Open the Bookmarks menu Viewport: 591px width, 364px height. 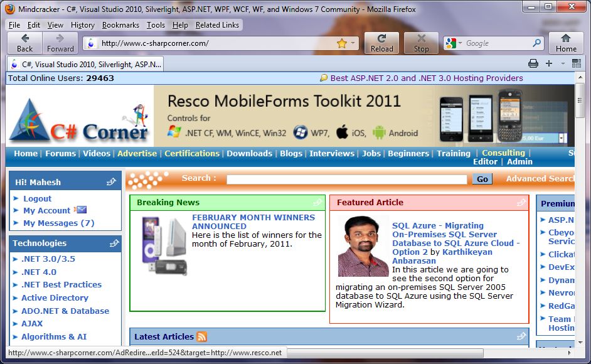(120, 25)
